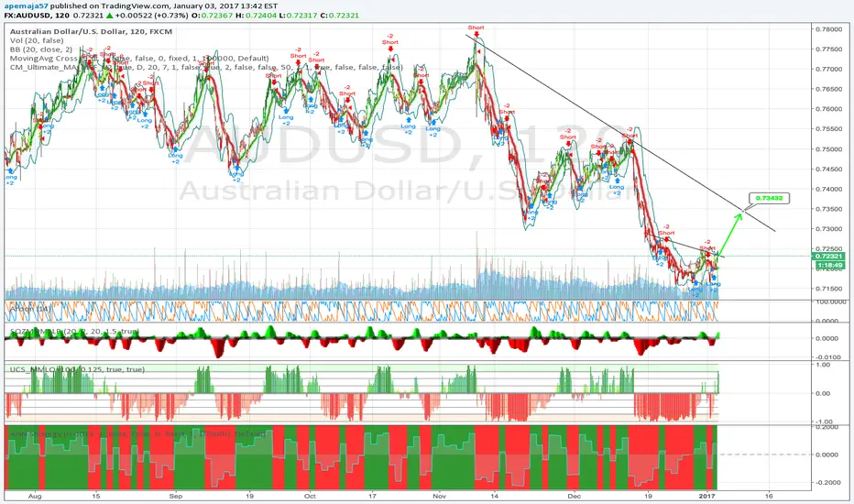
Task: Select the Vol (20, false) indicator legend
Action: [37, 40]
